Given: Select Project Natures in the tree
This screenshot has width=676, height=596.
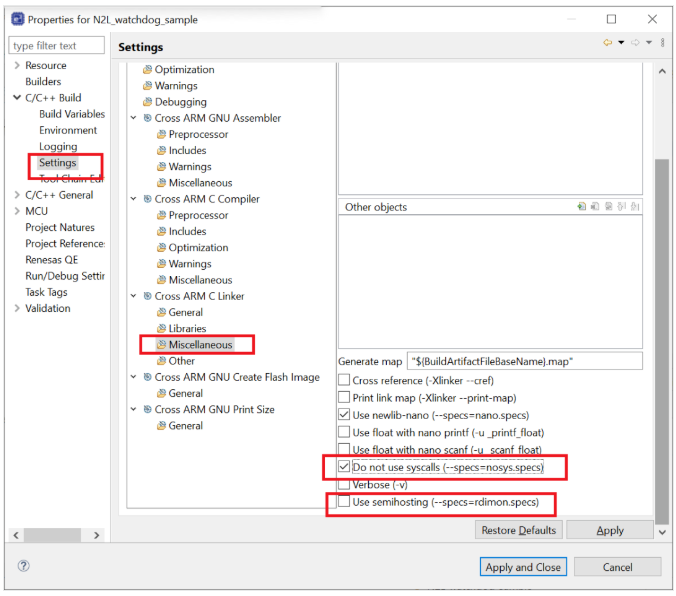Looking at the screenshot, I should pos(60,227).
